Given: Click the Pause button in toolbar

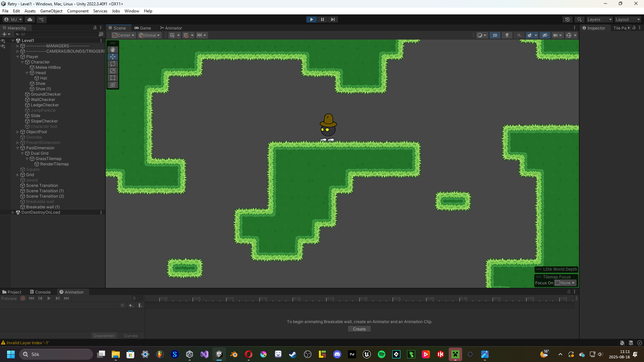Looking at the screenshot, I should (x=323, y=19).
